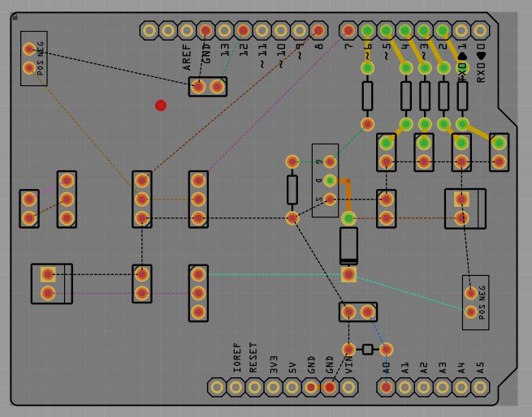Click the lock icon at board corner

coord(15,16)
